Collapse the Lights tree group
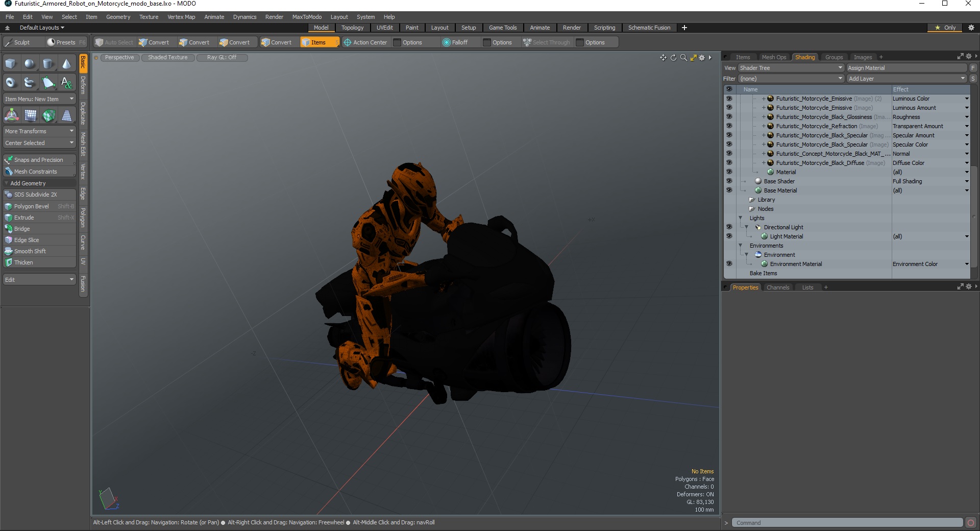 click(741, 218)
